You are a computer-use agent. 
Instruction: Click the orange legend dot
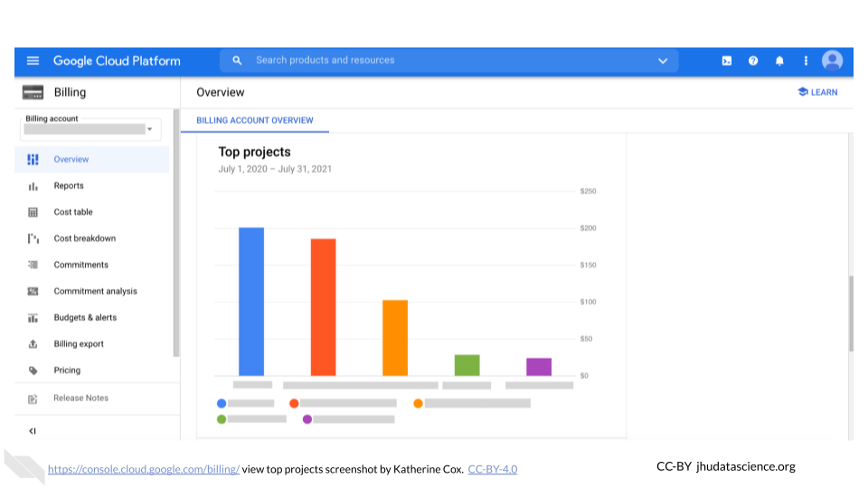[418, 403]
